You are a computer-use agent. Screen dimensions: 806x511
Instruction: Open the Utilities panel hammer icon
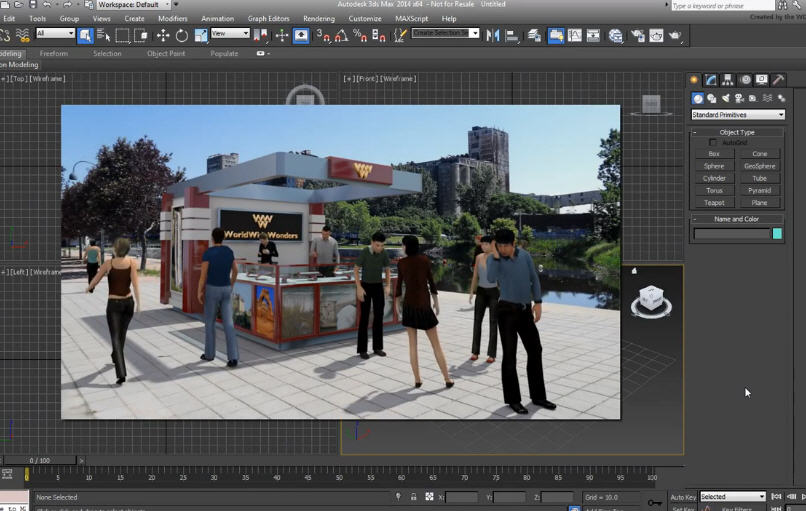click(778, 80)
